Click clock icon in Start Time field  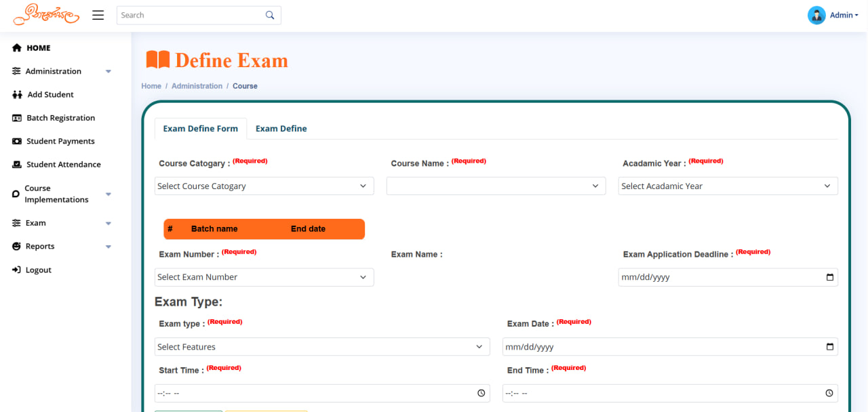[481, 393]
